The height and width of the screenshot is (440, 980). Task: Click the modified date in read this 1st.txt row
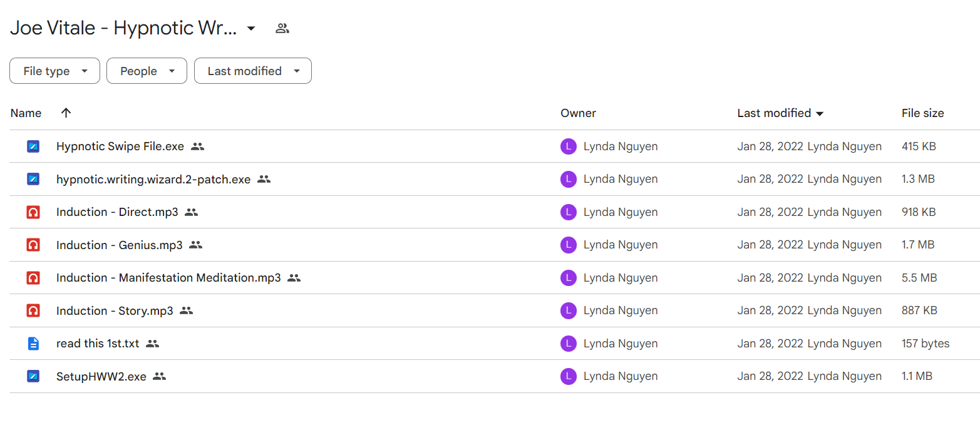tap(770, 344)
